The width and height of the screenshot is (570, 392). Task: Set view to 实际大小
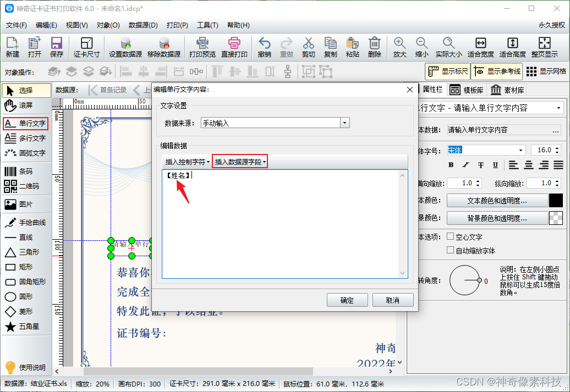pyautogui.click(x=448, y=47)
